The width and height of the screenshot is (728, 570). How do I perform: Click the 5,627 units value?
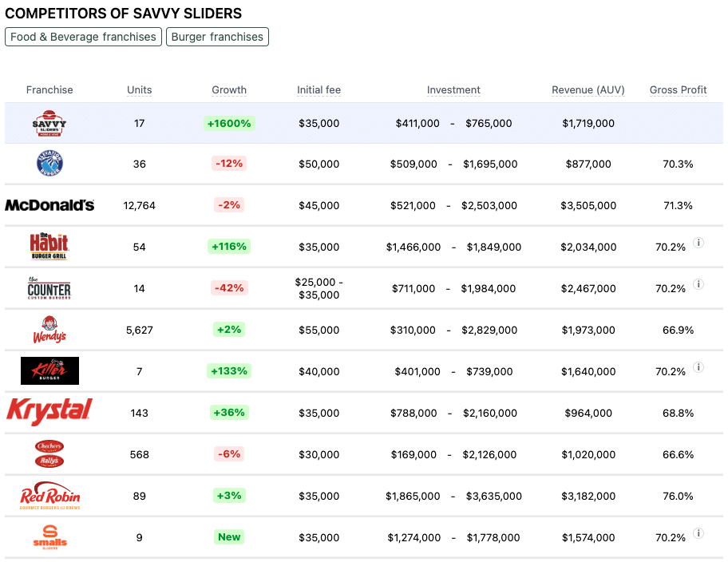139,330
